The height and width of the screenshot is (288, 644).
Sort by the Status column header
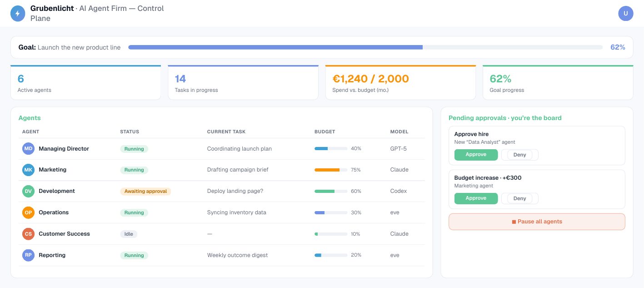(130, 131)
